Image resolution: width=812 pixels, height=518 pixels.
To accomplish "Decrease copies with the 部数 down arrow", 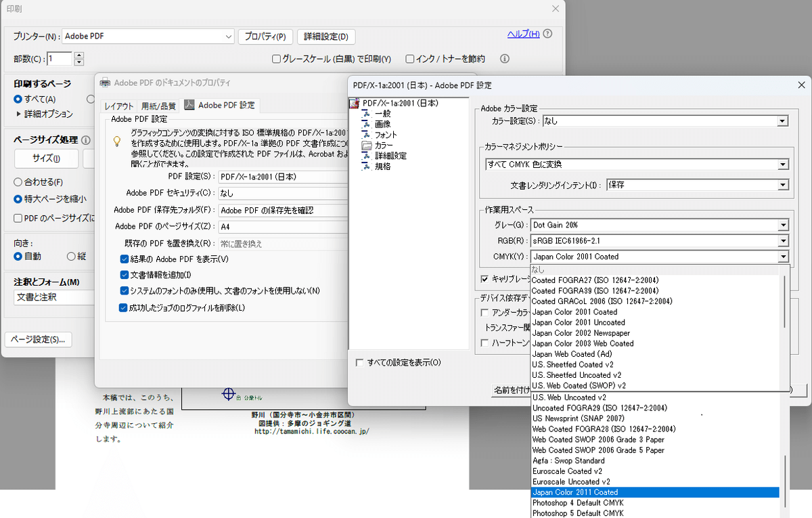I will [x=78, y=62].
